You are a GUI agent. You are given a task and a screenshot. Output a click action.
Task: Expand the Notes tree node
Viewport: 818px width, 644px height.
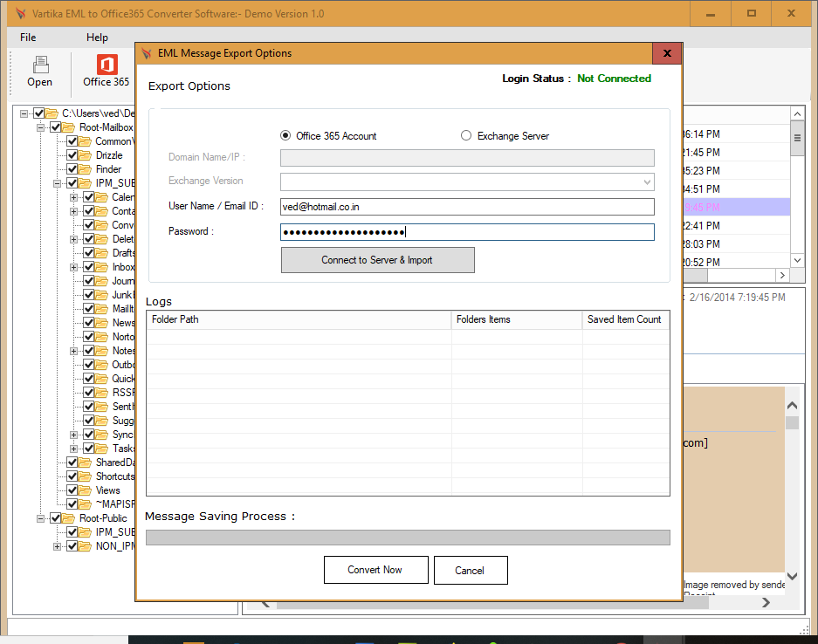tap(74, 351)
